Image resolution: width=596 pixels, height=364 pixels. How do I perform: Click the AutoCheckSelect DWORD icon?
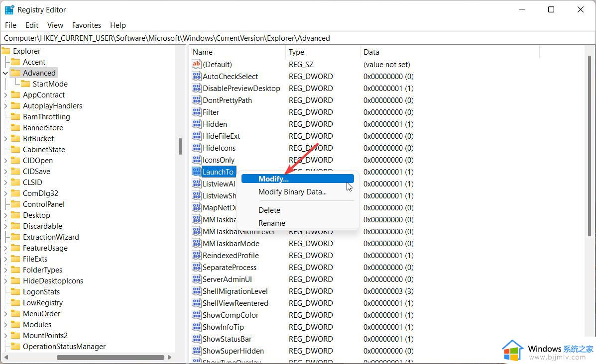(197, 76)
